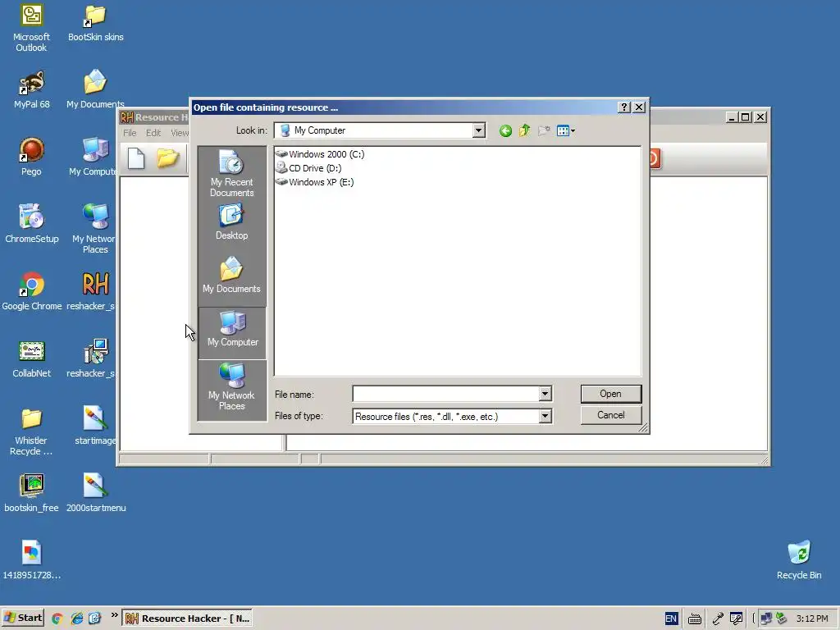Select Microsoft Outlook desktop icon
840x630 pixels.
[x=31, y=28]
